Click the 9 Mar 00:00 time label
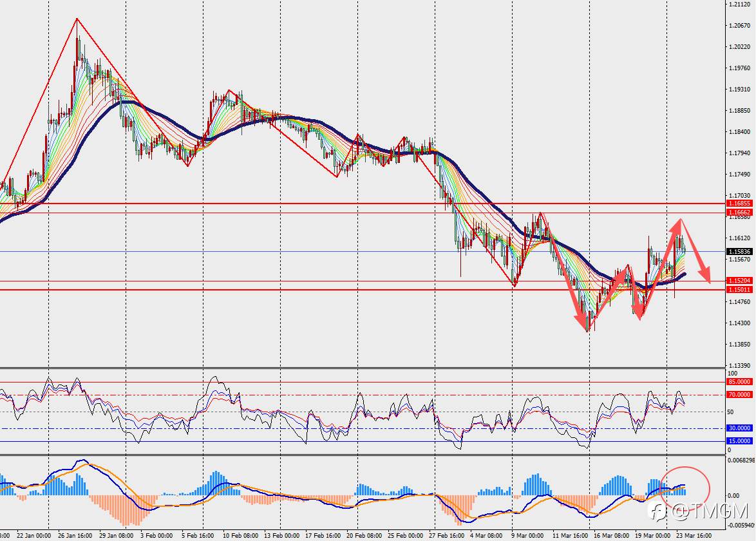This screenshot has width=756, height=541. 527,535
